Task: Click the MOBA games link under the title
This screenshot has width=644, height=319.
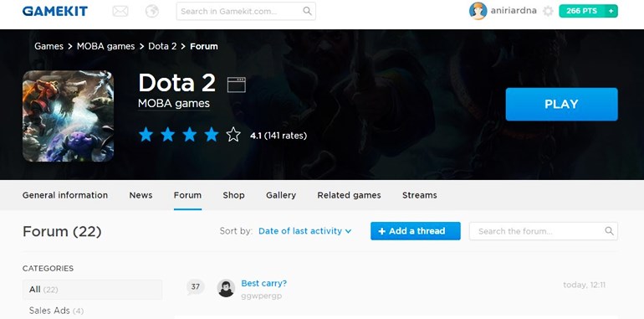Action: coord(174,104)
